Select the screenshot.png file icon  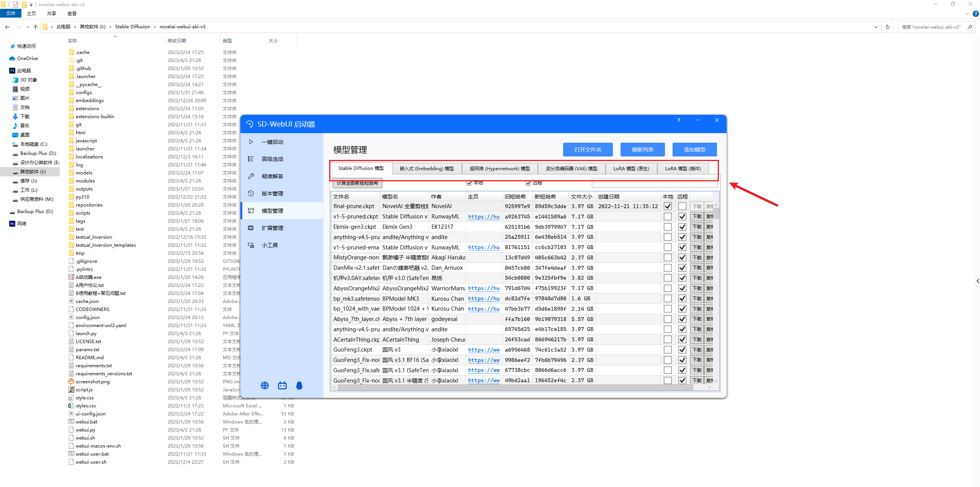[x=71, y=381]
